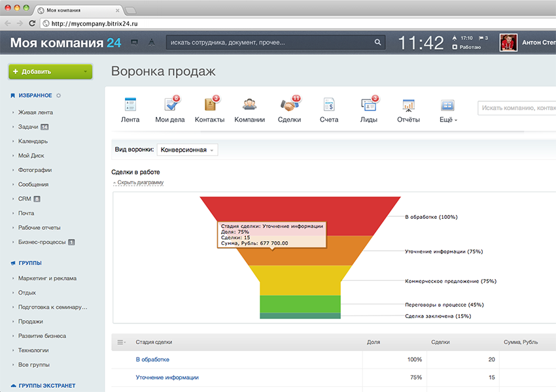Screen dimensions: 556x392
Task: Open the Компании section icon
Action: point(250,104)
